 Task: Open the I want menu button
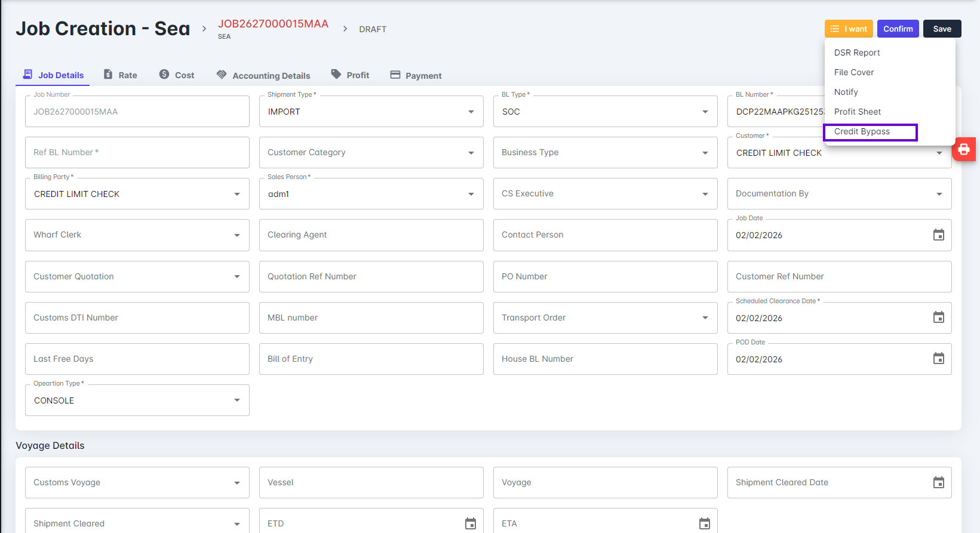[x=849, y=29]
